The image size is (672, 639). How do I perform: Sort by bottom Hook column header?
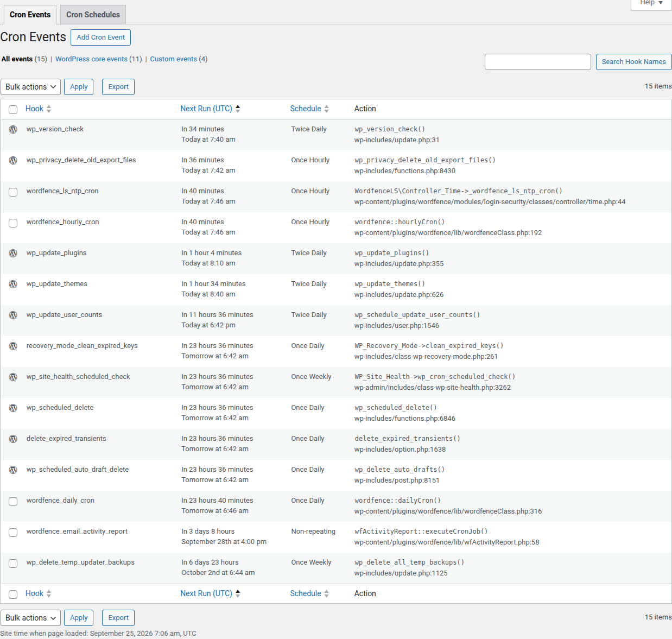(x=34, y=593)
